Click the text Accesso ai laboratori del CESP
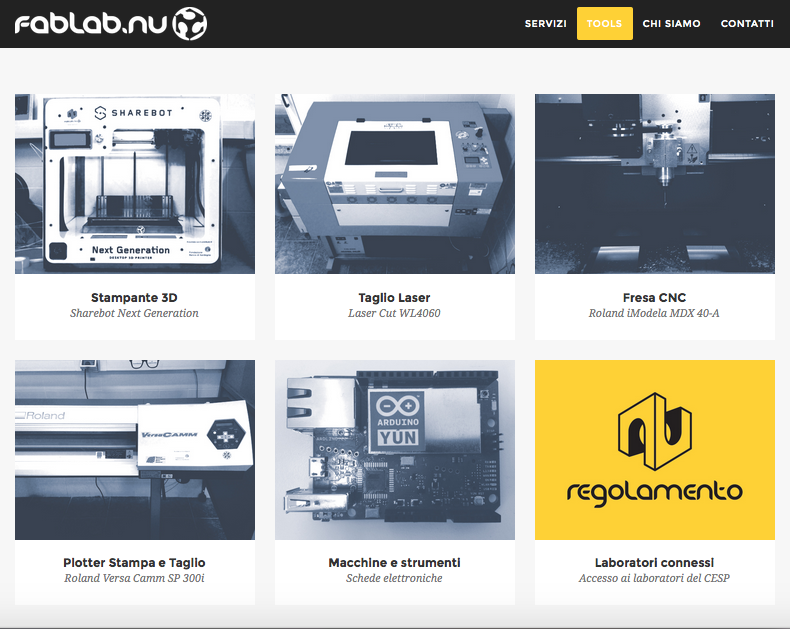Viewport: 790px width, 629px height. 654,578
